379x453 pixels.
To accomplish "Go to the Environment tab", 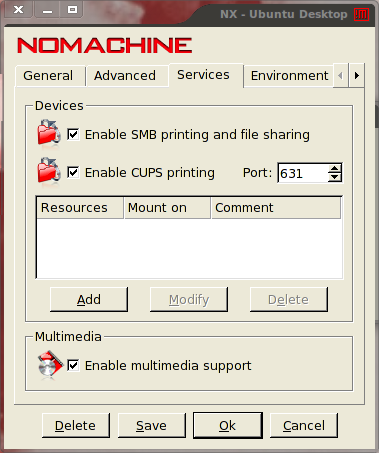I will click(289, 76).
